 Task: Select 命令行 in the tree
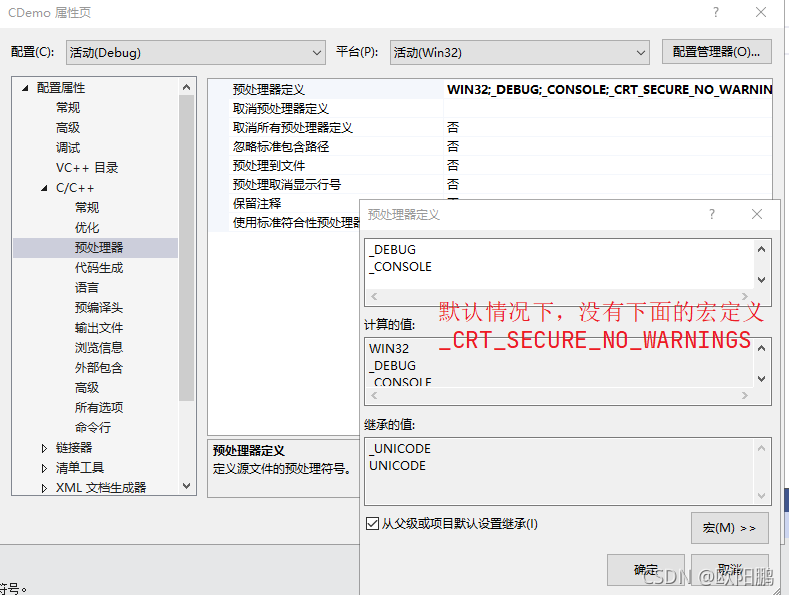click(x=93, y=427)
